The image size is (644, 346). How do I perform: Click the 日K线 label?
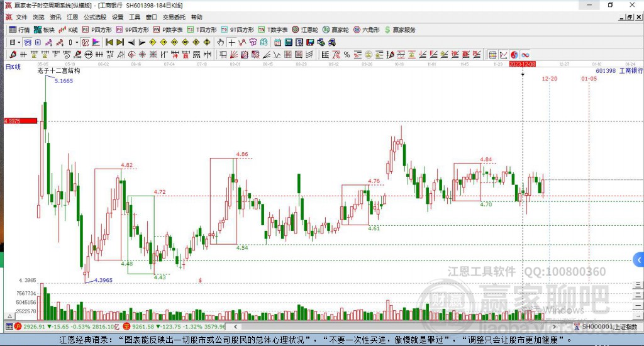[x=13, y=67]
